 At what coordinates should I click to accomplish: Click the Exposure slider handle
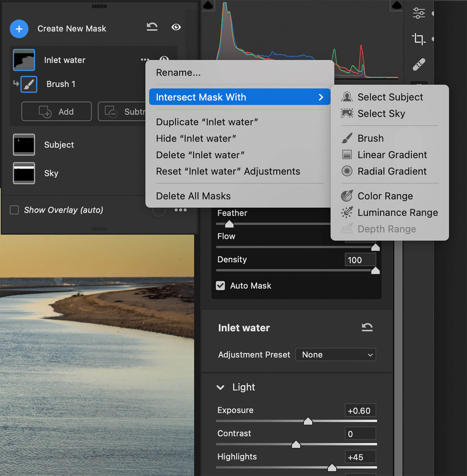click(308, 421)
